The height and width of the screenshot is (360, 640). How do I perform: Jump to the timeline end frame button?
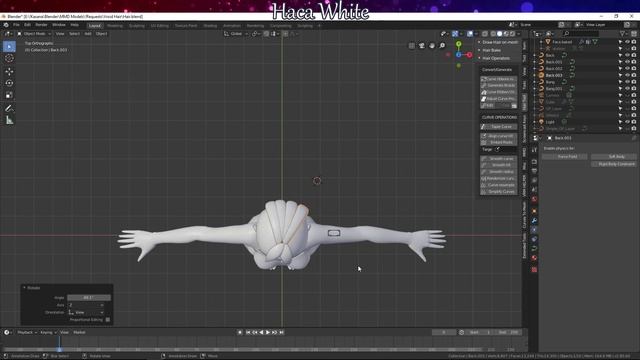click(281, 332)
